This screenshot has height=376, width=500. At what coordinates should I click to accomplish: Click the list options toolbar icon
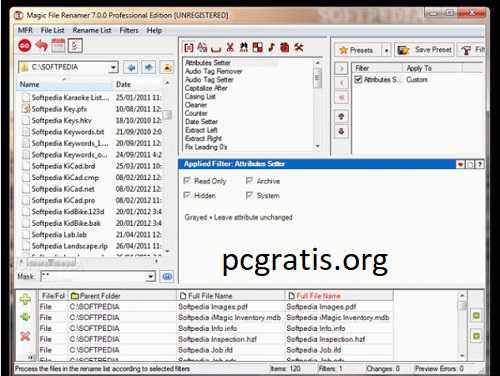pos(75,46)
